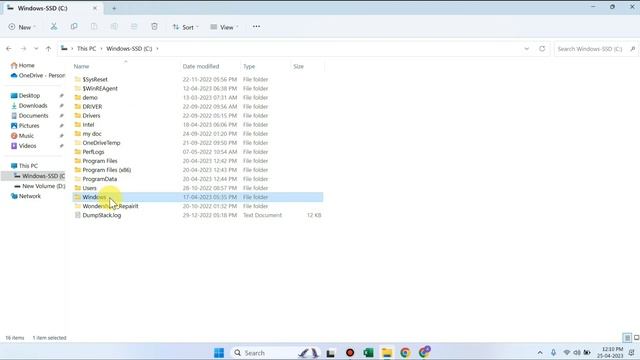Screen dimensions: 640x360
Task: Close the Windows-SSD (C:) tab
Action: [95, 8]
